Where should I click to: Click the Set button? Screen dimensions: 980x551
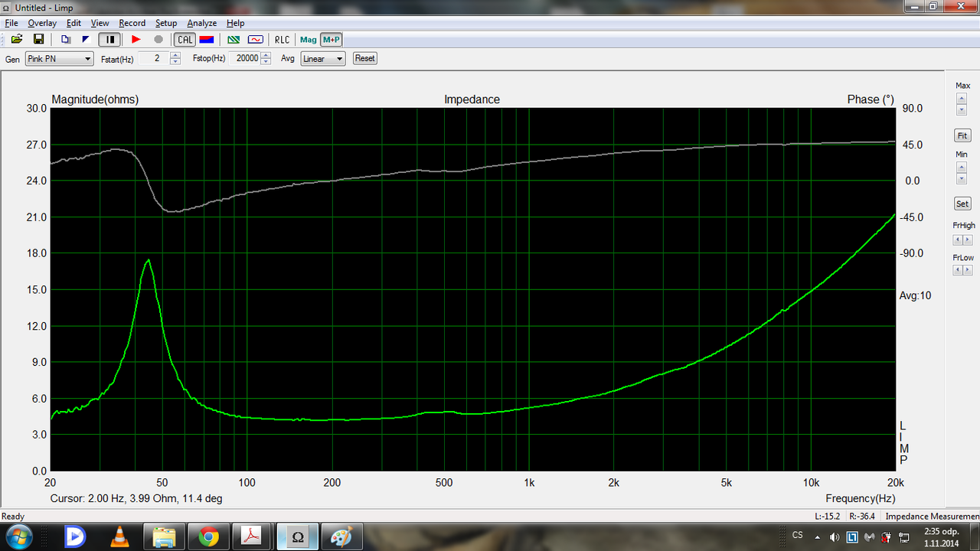pyautogui.click(x=962, y=204)
